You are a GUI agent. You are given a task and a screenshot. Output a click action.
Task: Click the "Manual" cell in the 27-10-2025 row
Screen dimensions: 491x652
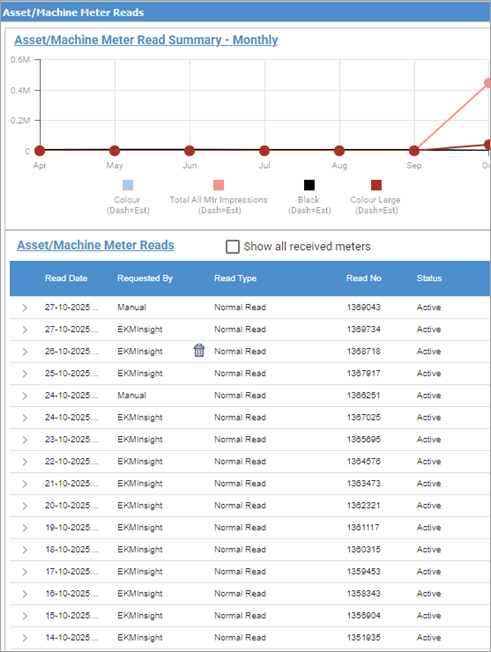(132, 307)
